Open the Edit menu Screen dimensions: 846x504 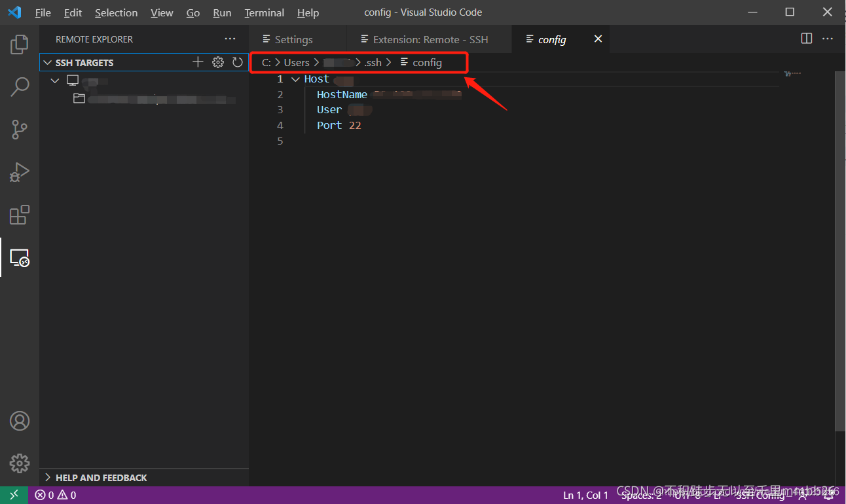click(73, 12)
